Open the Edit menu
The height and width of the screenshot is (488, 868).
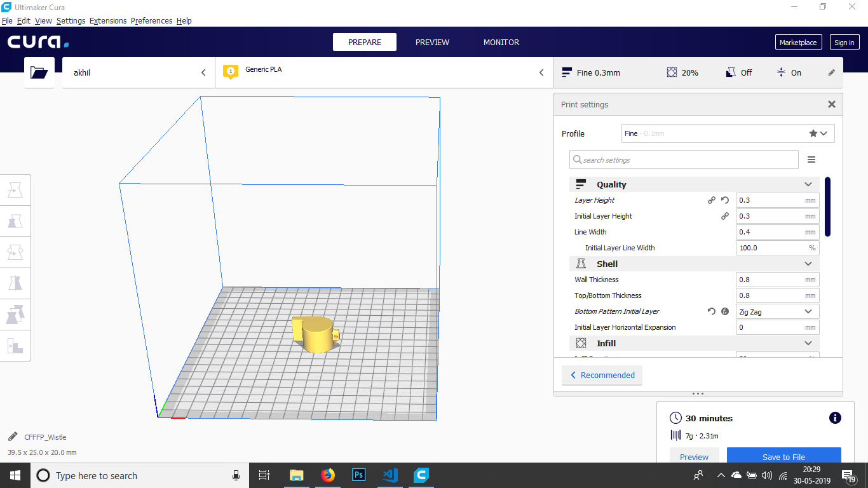click(24, 20)
